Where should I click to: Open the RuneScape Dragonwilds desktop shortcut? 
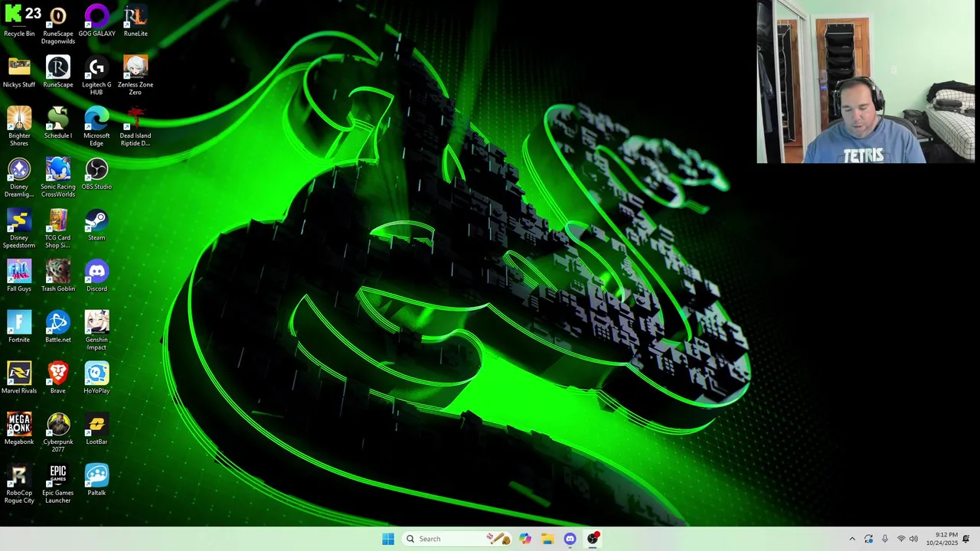58,24
